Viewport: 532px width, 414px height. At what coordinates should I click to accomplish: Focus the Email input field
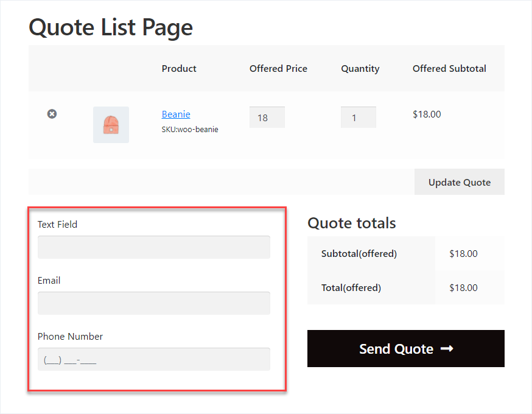(153, 303)
